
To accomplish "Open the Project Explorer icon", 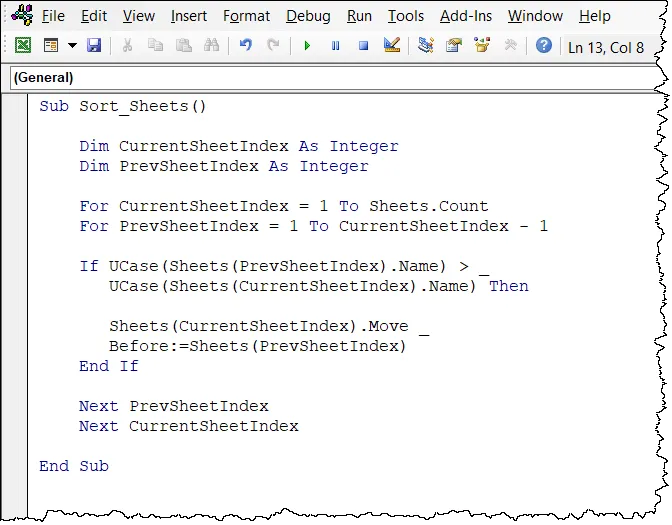I will coord(426,46).
